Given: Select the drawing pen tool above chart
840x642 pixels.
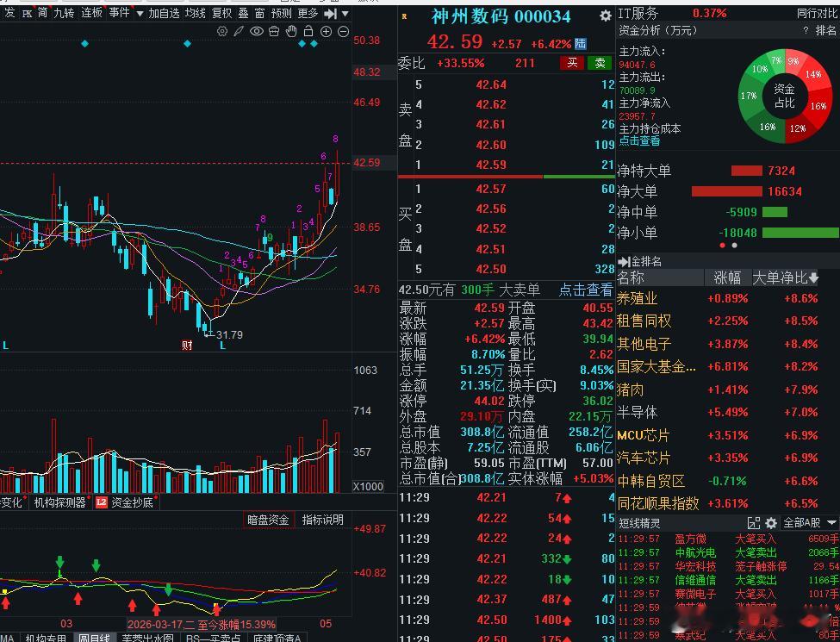Looking at the screenshot, I should point(239,32).
